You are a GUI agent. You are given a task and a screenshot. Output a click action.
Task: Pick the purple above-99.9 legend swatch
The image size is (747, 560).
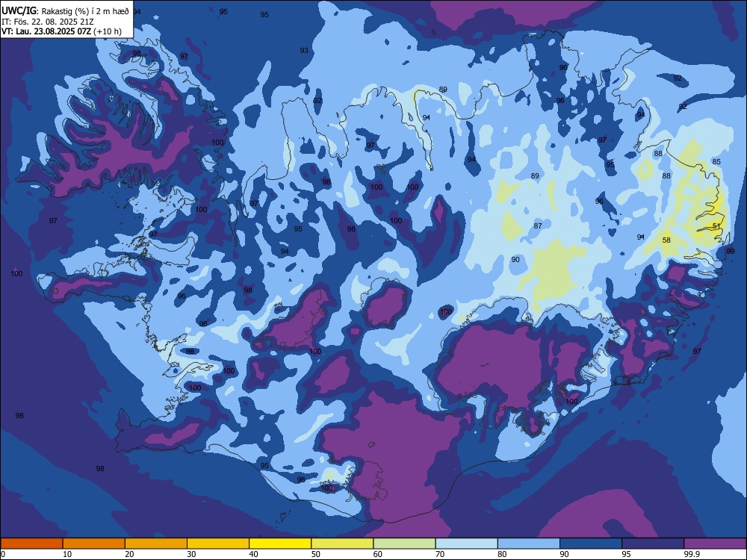coord(715,544)
